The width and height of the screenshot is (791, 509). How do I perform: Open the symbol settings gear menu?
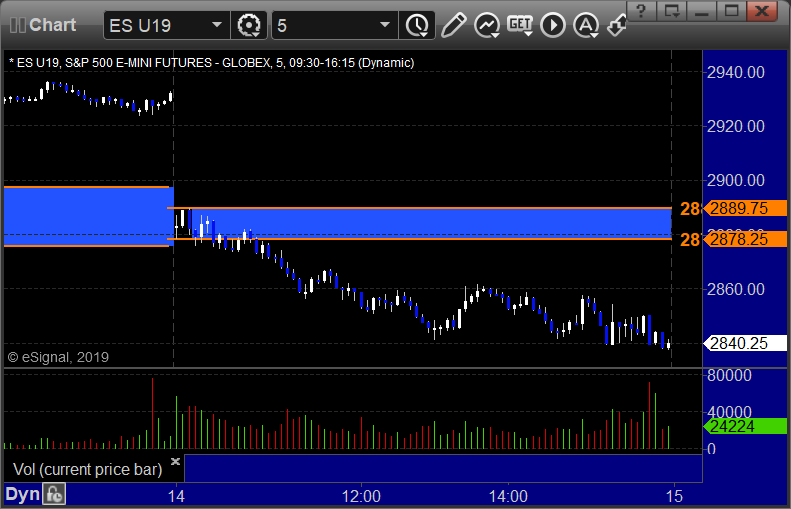coord(249,25)
